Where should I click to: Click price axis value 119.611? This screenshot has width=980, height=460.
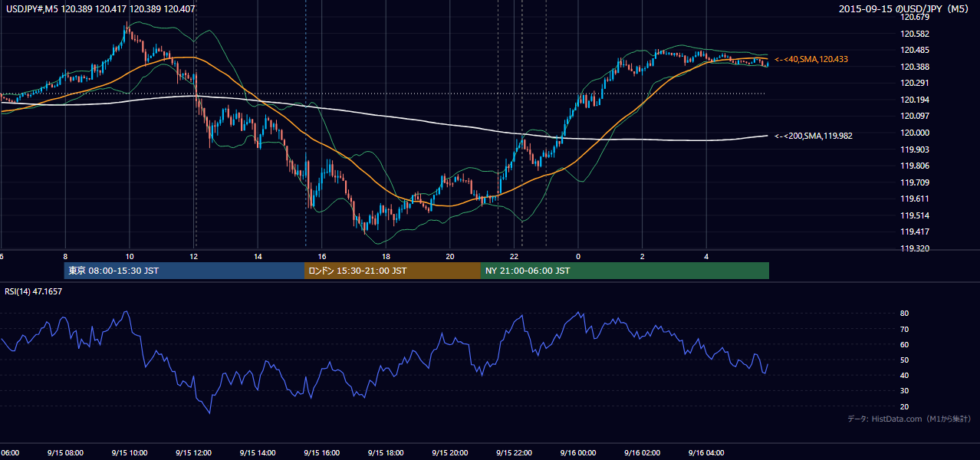pos(915,199)
